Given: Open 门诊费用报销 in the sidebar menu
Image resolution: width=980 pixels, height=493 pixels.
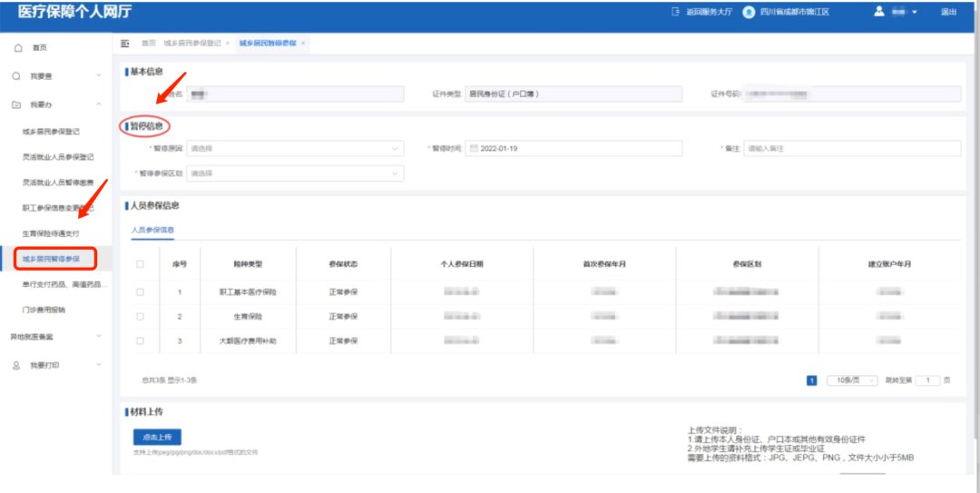Looking at the screenshot, I should (x=44, y=310).
